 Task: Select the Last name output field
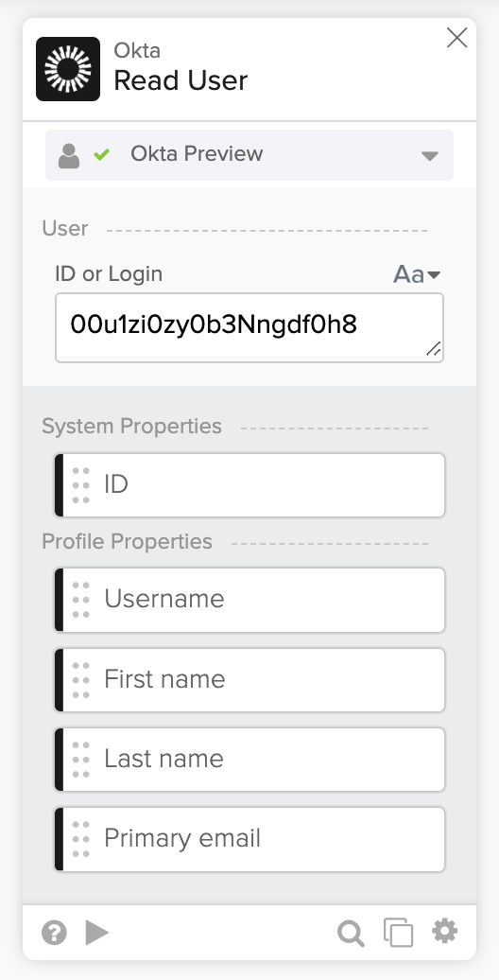coord(249,760)
